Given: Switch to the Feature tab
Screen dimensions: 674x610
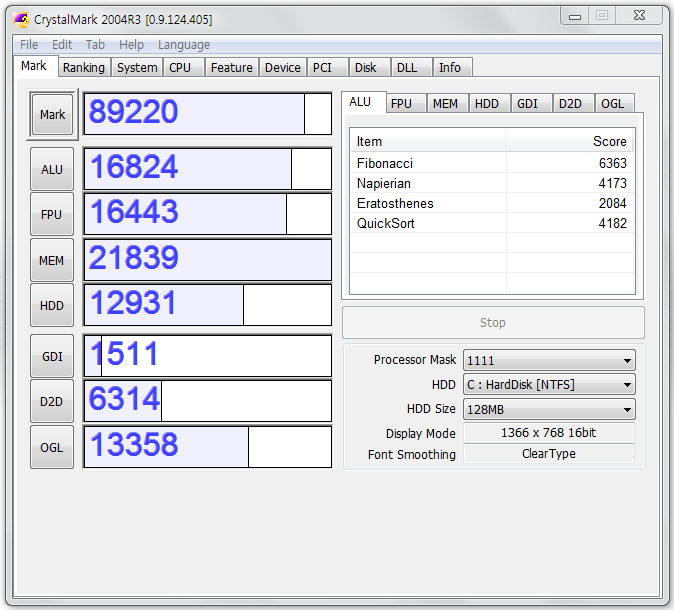Looking at the screenshot, I should tap(232, 67).
